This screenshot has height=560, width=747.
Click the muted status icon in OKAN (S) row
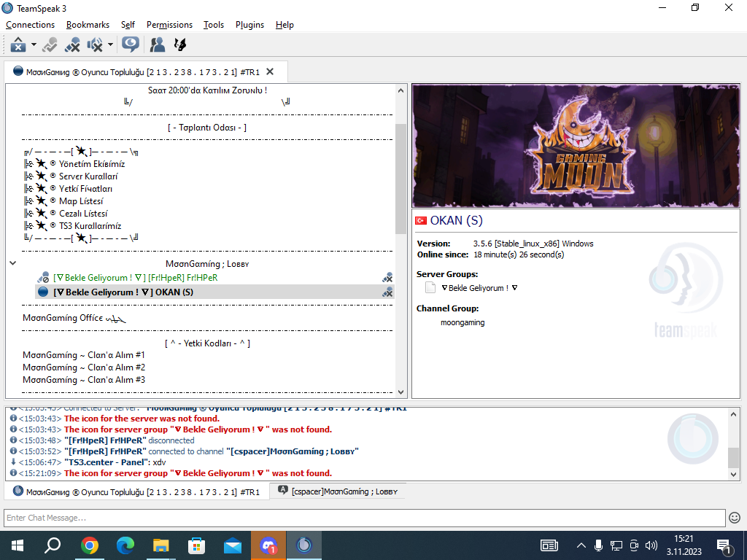pyautogui.click(x=387, y=292)
